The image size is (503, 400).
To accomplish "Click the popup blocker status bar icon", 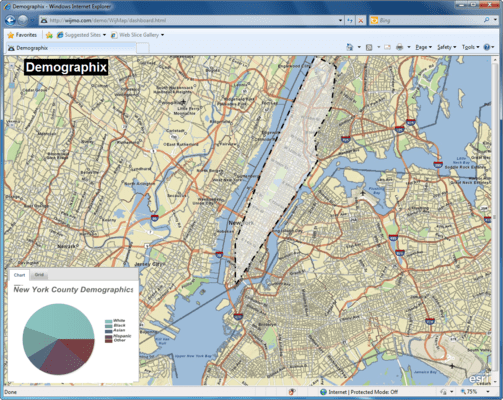I will (x=292, y=392).
